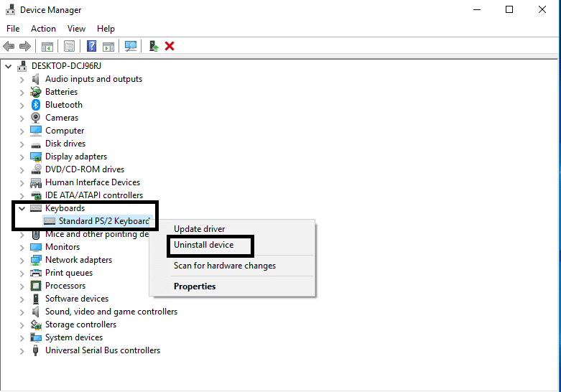
Task: Click the Back arrow toolbar icon
Action: coord(9,46)
